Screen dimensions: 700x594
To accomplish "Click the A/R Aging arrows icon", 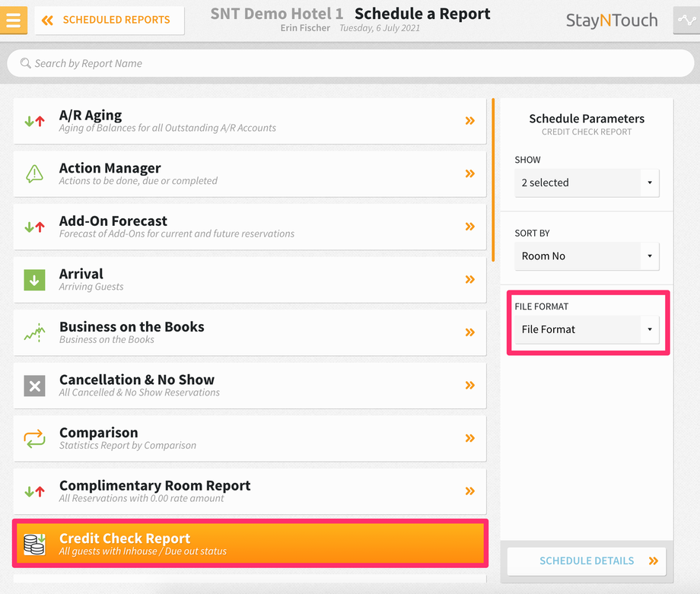I will [34, 121].
